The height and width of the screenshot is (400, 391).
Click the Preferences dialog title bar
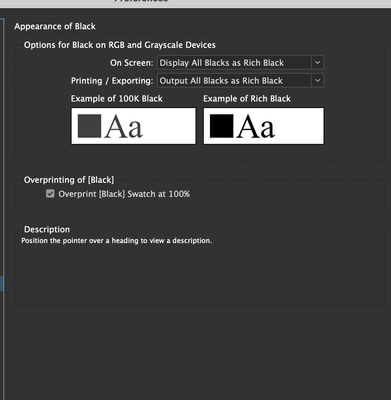point(195,3)
